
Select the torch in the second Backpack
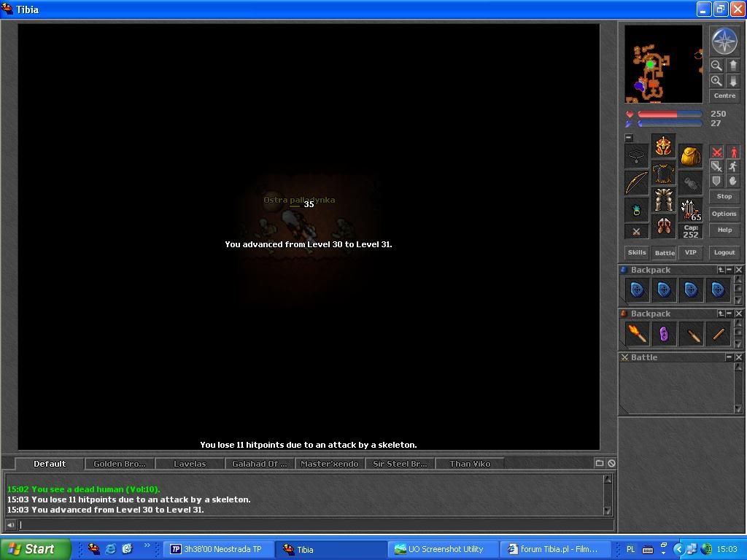pos(637,333)
